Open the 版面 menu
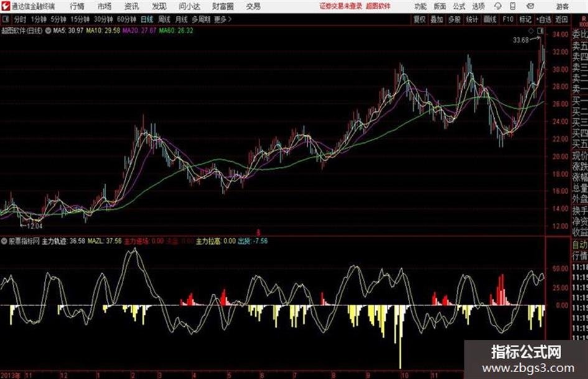 pos(439,6)
